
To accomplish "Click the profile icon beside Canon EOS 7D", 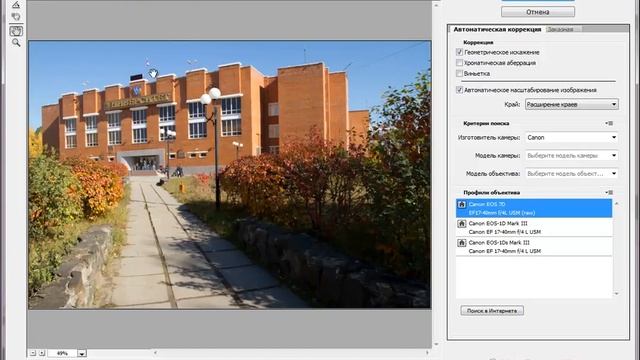I will point(462,204).
